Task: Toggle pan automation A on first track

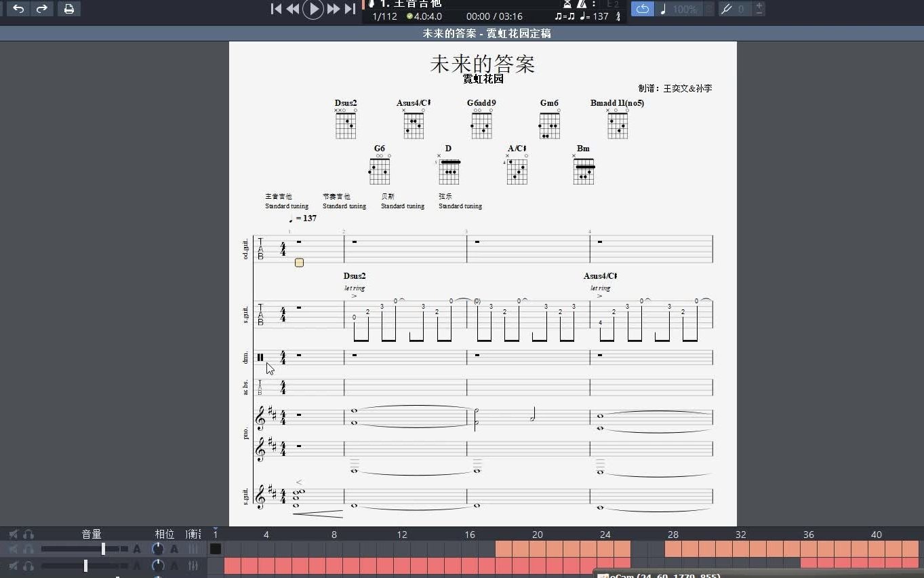Action: click(x=174, y=549)
